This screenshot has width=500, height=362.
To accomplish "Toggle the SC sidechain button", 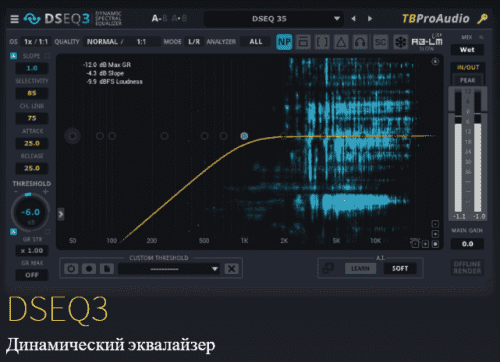I will pyautogui.click(x=380, y=42).
